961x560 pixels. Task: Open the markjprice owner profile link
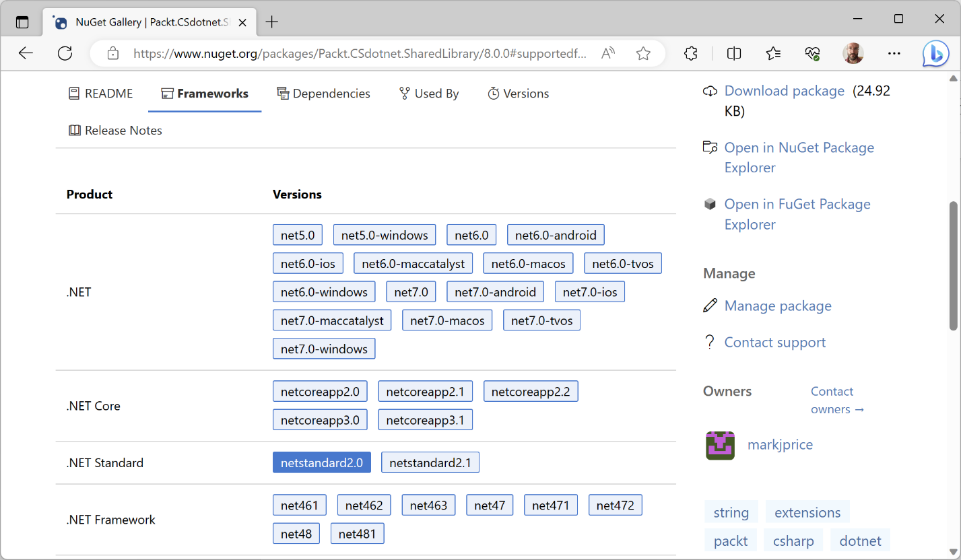[x=780, y=444]
